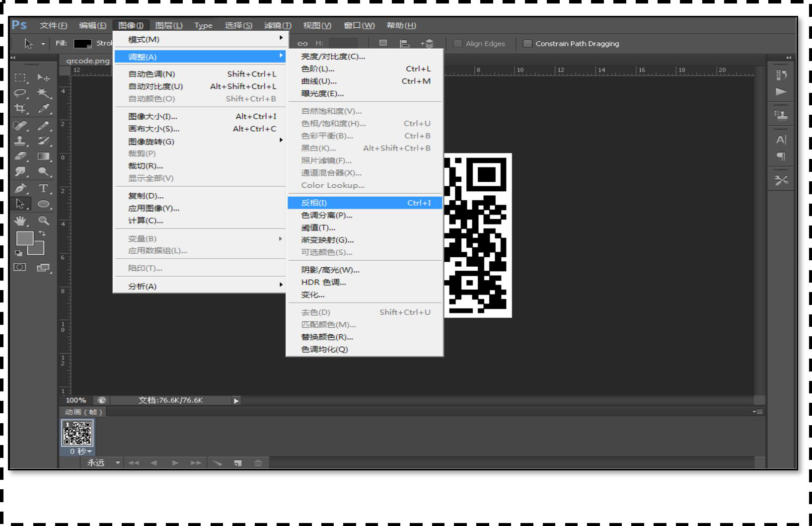
Task: Select the Hand tool
Action: (20, 221)
